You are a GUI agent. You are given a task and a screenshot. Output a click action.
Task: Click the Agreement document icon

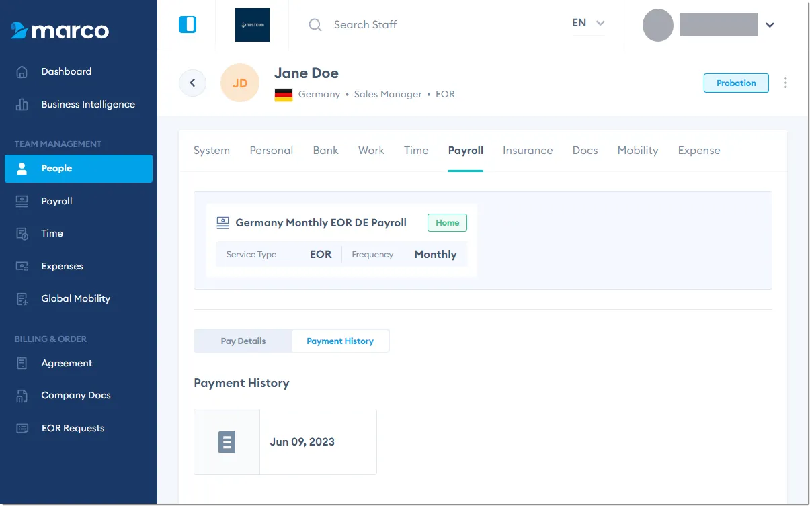(x=22, y=364)
